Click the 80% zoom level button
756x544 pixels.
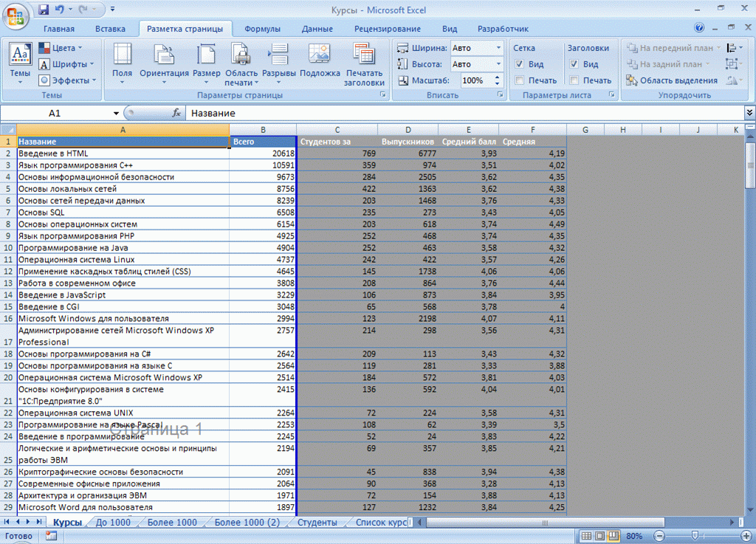pyautogui.click(x=634, y=536)
